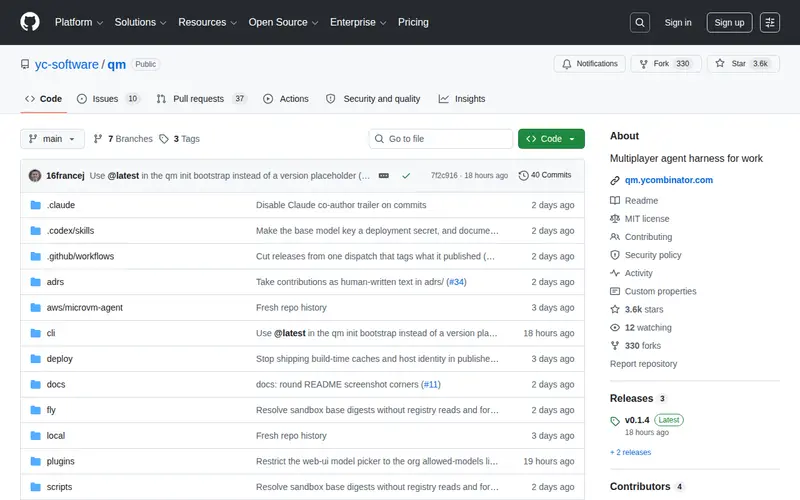Image resolution: width=800 pixels, height=500 pixels.
Task: Click the scripts folder icon
Action: 35,487
